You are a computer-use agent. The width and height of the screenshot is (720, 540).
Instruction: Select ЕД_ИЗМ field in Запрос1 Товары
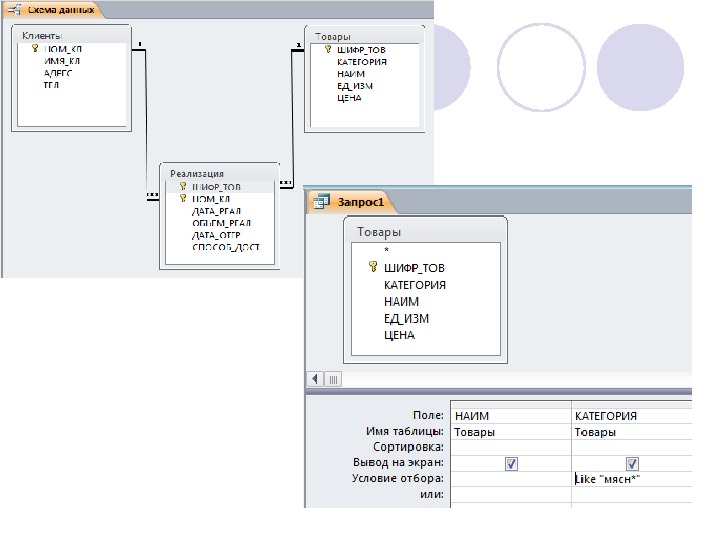(x=406, y=318)
